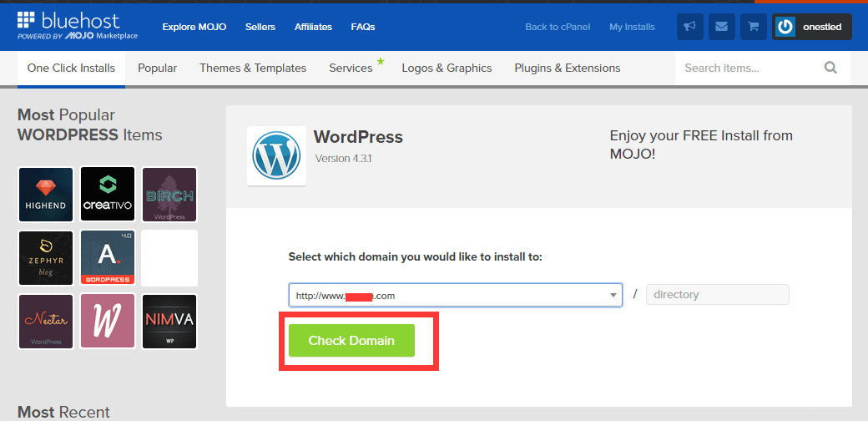868x421 pixels.
Task: Switch to the Popular tab
Action: pyautogui.click(x=157, y=68)
